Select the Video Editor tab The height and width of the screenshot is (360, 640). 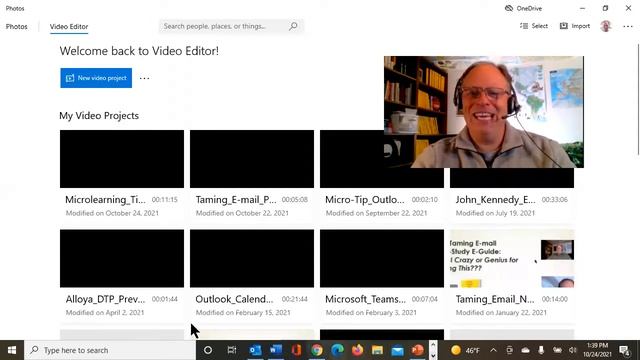pyautogui.click(x=69, y=27)
